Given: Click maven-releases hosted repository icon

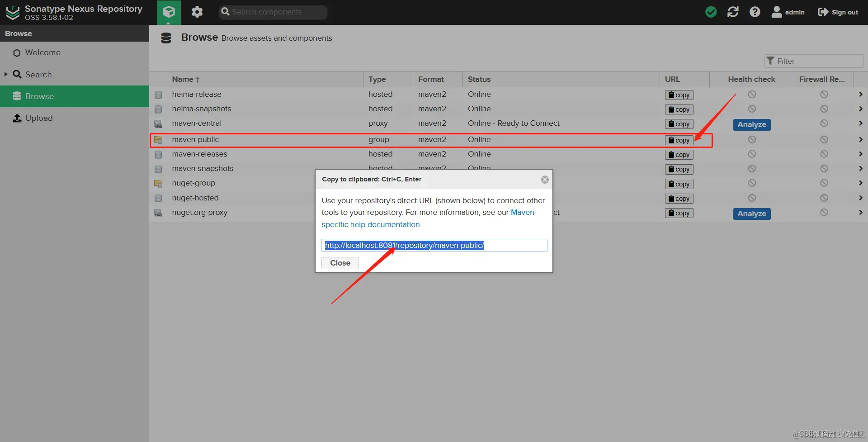Looking at the screenshot, I should pyautogui.click(x=158, y=154).
